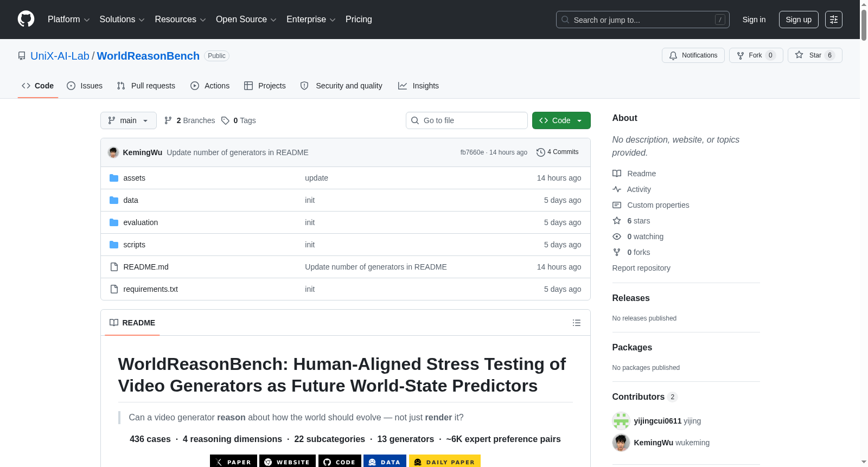Click the WEBSITE badge in the README
Screen dimensions: 868x467
point(288,462)
